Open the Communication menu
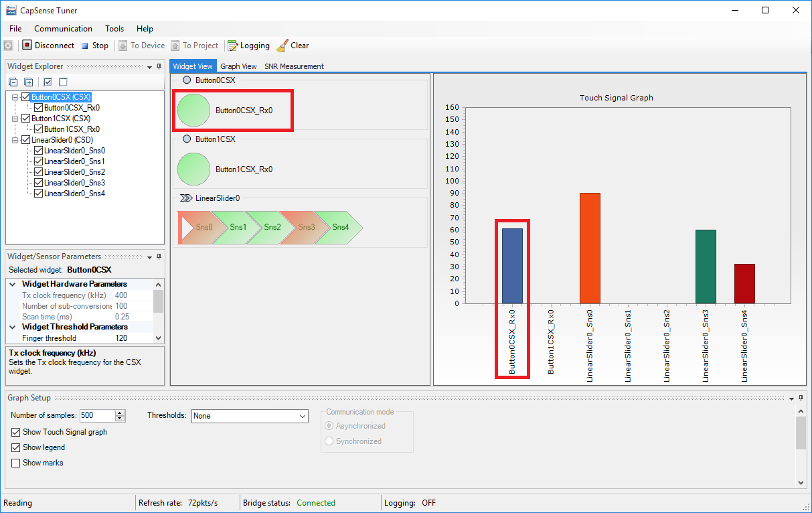Screen dimensions: 812x513 [x=64, y=29]
